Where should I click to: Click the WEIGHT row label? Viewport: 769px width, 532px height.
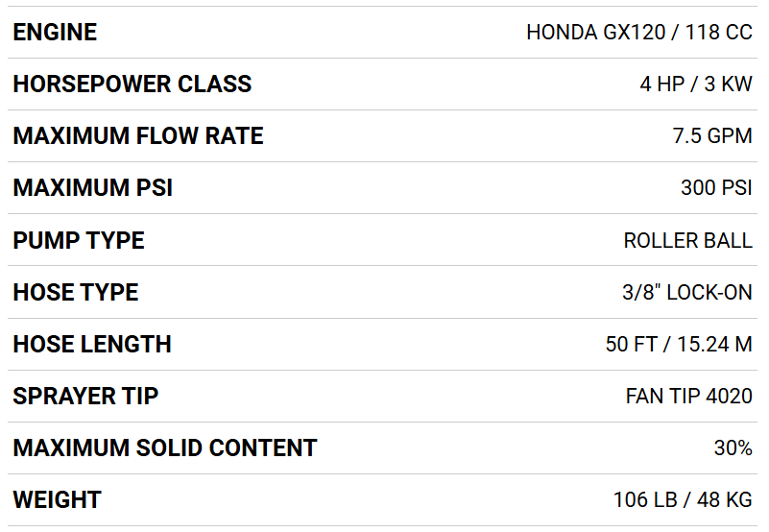[x=57, y=499]
